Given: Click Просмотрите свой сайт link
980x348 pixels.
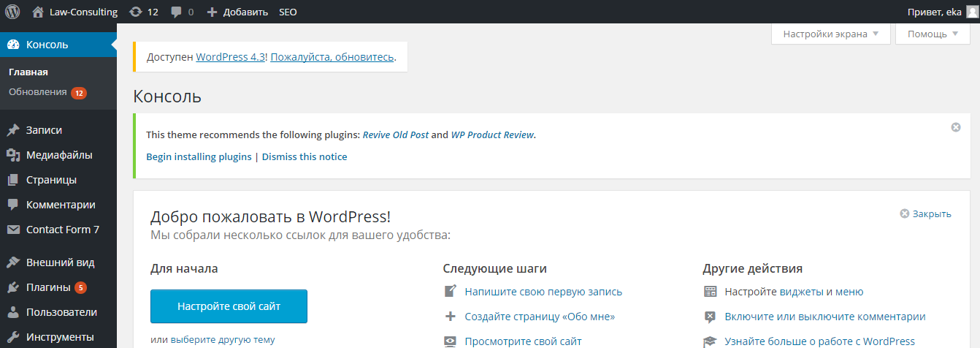Looking at the screenshot, I should coord(524,341).
